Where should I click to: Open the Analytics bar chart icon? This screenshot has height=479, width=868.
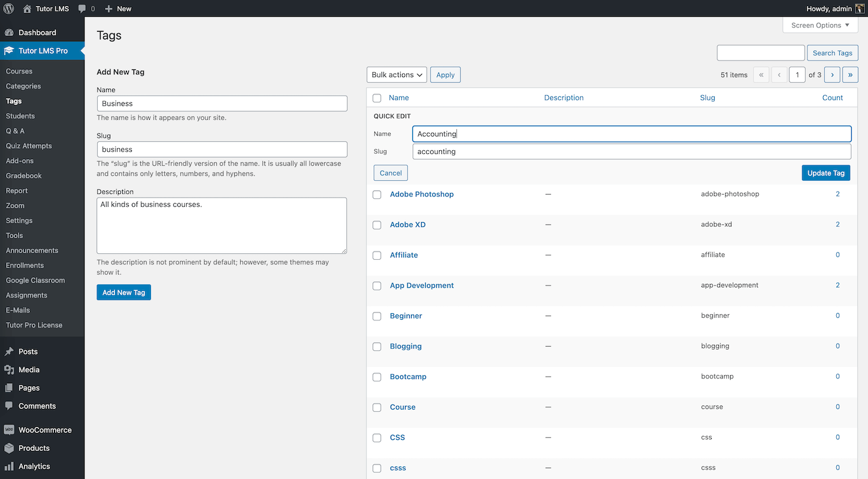point(9,466)
